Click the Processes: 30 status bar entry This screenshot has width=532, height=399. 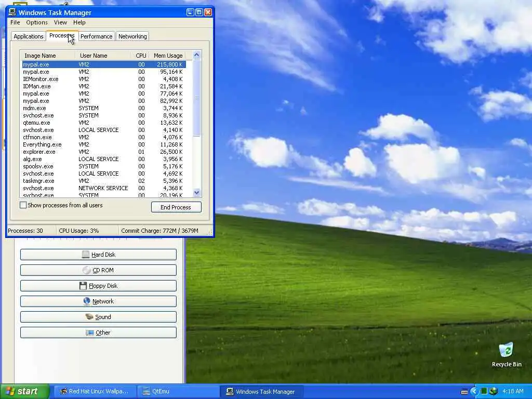[31, 231]
